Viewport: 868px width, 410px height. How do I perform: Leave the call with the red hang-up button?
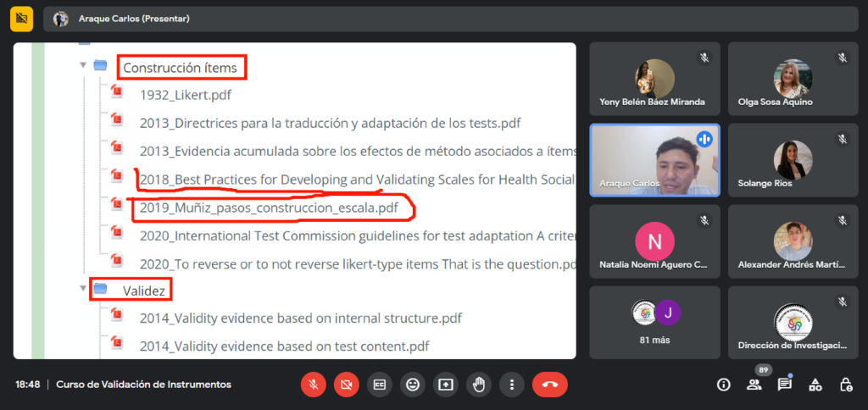[x=549, y=385]
